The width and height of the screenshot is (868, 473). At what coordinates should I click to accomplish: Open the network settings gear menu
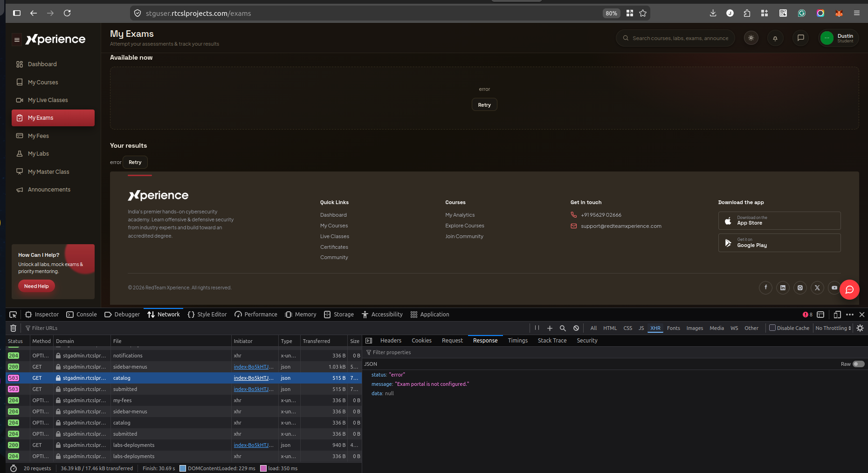point(860,328)
